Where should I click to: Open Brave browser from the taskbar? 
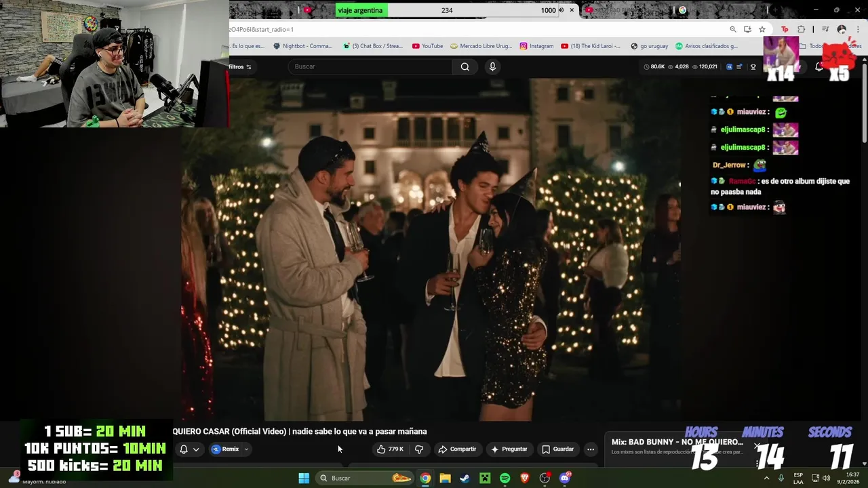point(525,478)
